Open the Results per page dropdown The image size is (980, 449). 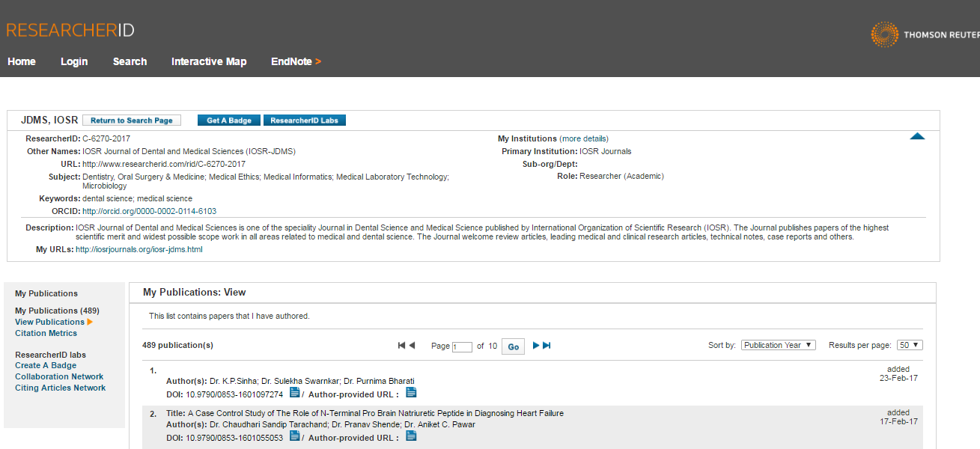pyautogui.click(x=910, y=345)
